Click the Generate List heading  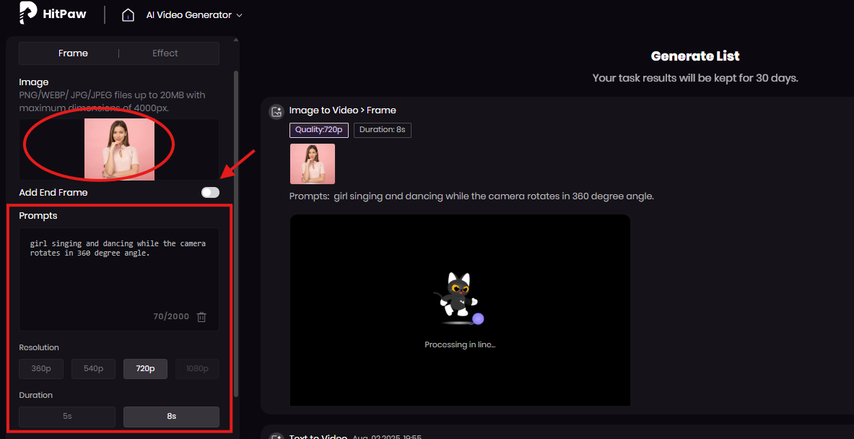(x=696, y=56)
